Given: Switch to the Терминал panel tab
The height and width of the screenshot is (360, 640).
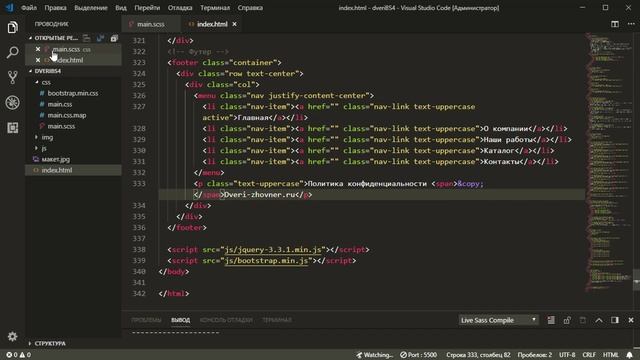Looking at the screenshot, I should pos(277,320).
